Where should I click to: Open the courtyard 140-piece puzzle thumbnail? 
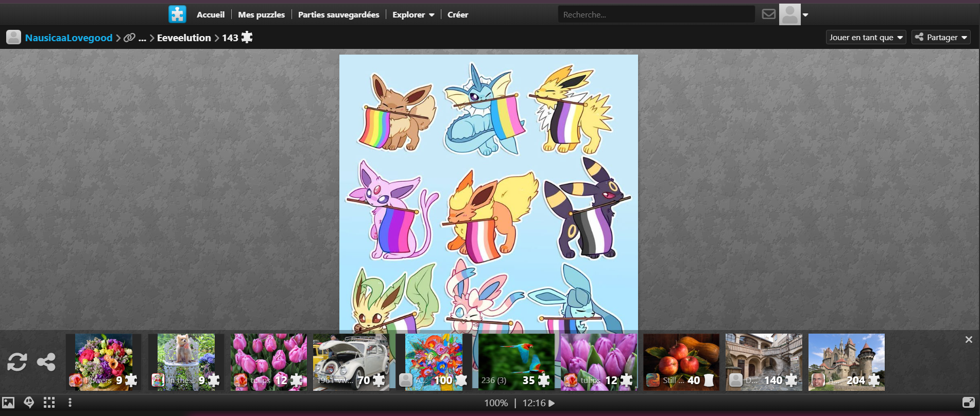tap(764, 362)
